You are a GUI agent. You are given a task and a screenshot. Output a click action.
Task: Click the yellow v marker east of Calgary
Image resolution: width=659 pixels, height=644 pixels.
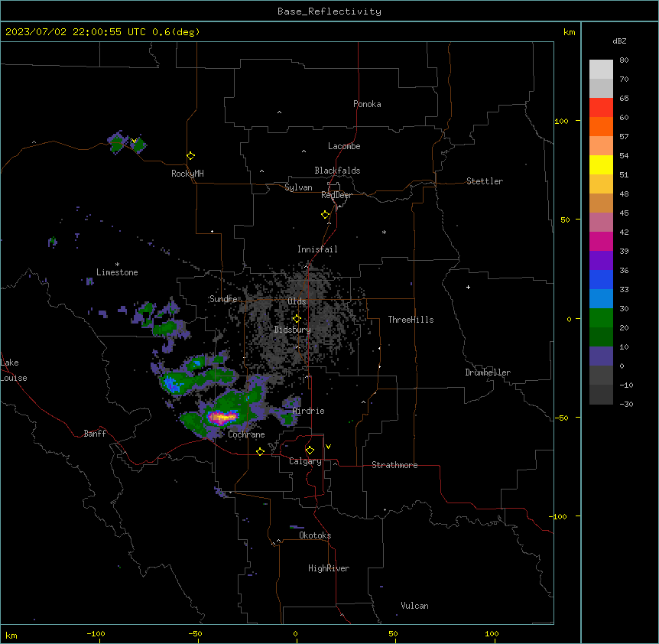328,447
